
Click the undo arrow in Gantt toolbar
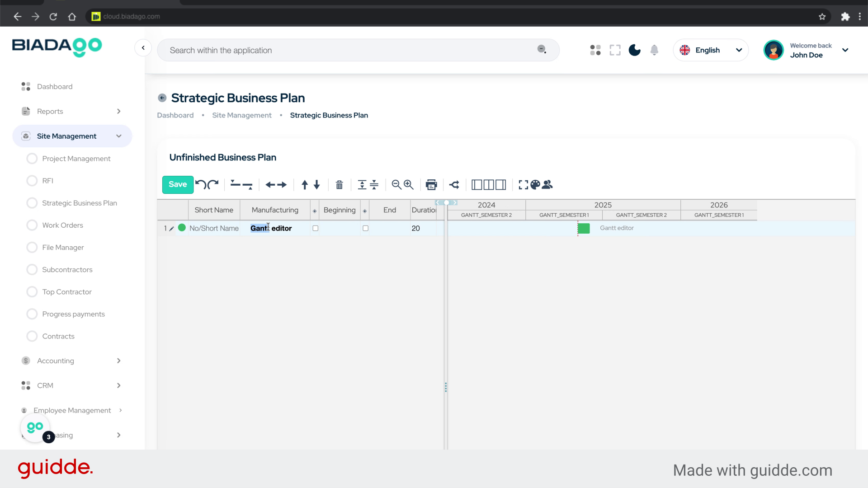click(201, 184)
